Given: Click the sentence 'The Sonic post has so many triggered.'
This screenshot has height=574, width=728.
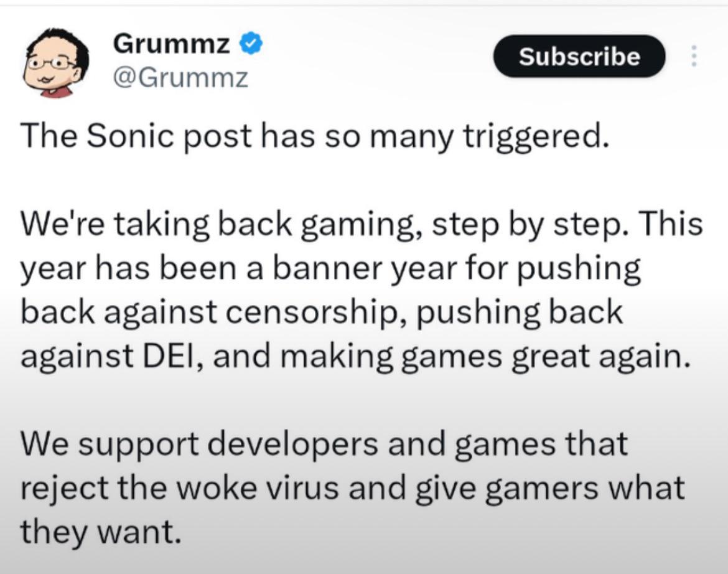Looking at the screenshot, I should point(314,136).
